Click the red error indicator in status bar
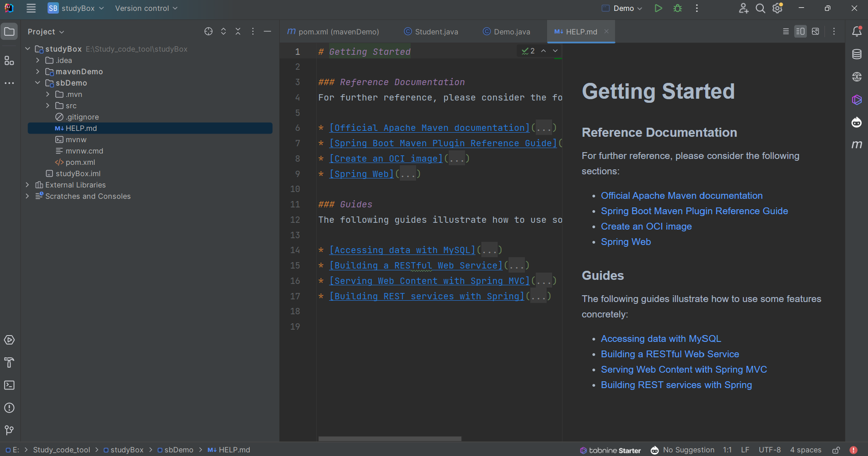868x456 pixels. [853, 450]
